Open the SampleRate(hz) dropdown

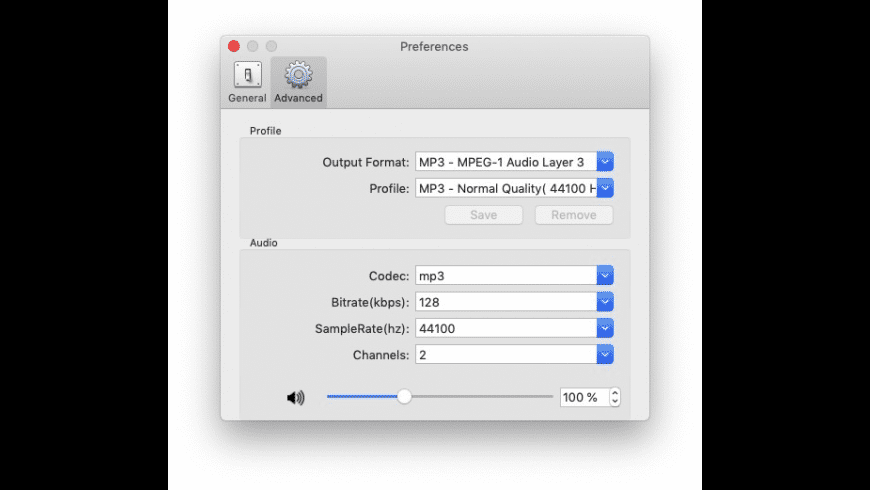[605, 328]
